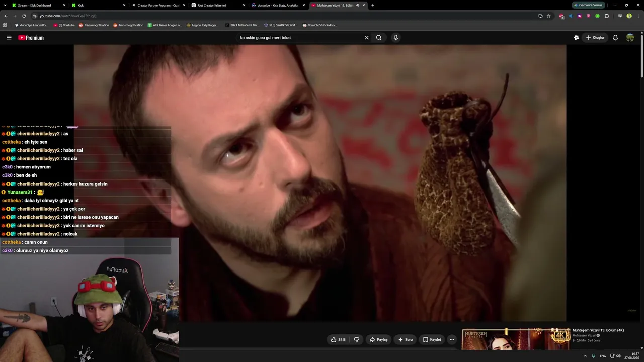Switch to the Kick tab
The width and height of the screenshot is (644, 362).
point(98,5)
